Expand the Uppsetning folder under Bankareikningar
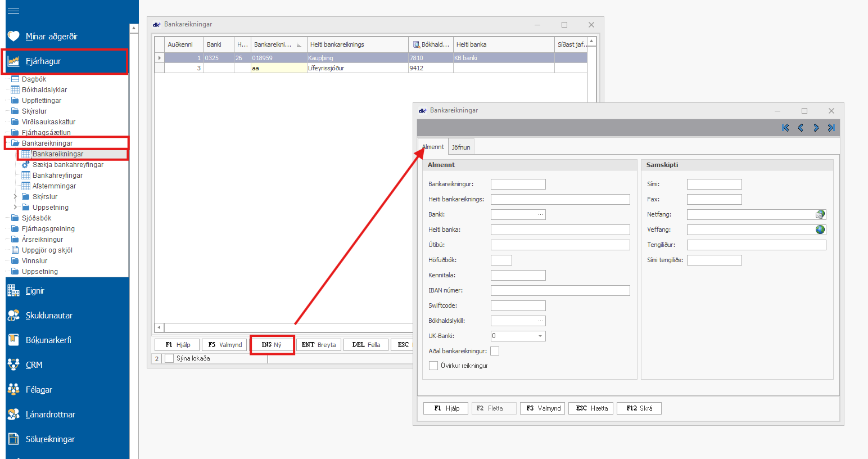Image resolution: width=868 pixels, height=459 pixels. tap(15, 208)
